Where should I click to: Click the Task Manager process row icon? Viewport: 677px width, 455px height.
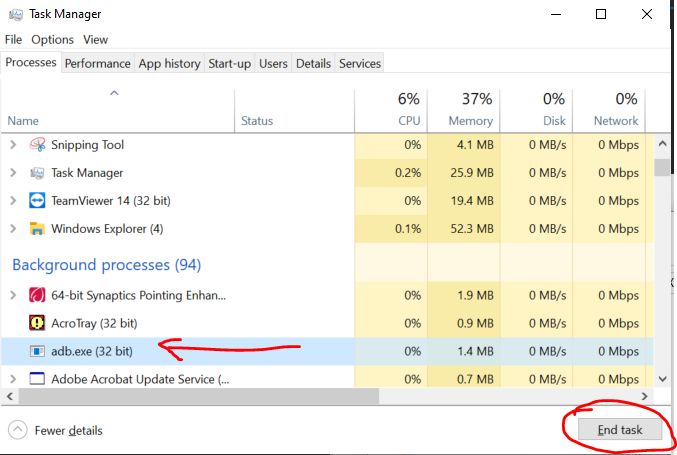[37, 173]
